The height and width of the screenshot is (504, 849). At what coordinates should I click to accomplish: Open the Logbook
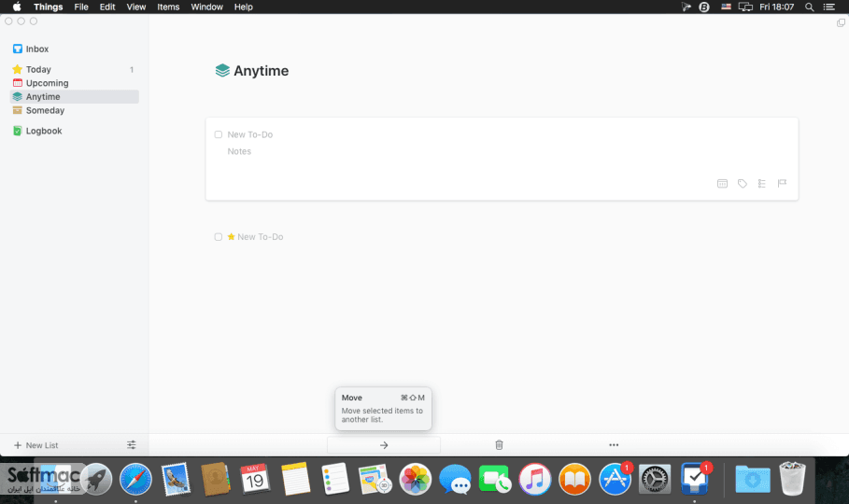(74, 131)
